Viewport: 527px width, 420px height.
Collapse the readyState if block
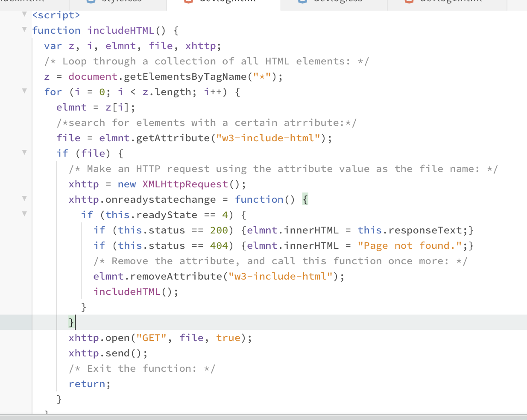24,213
